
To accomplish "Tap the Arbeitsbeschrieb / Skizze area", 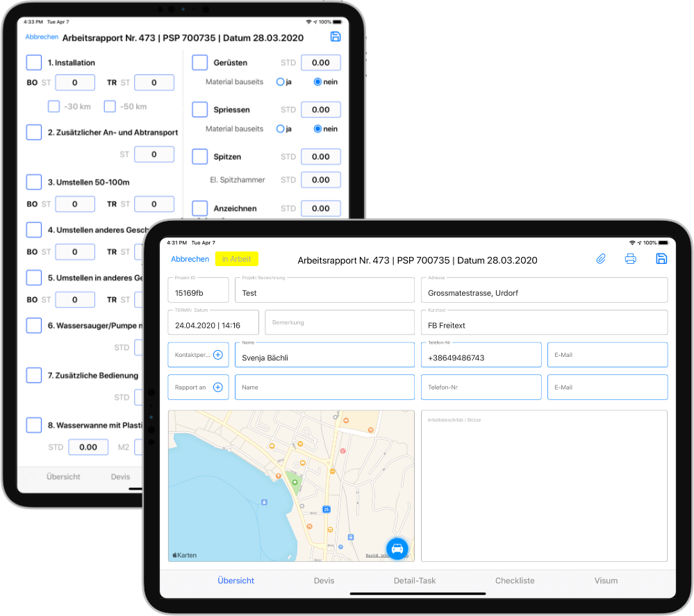I will (x=544, y=486).
